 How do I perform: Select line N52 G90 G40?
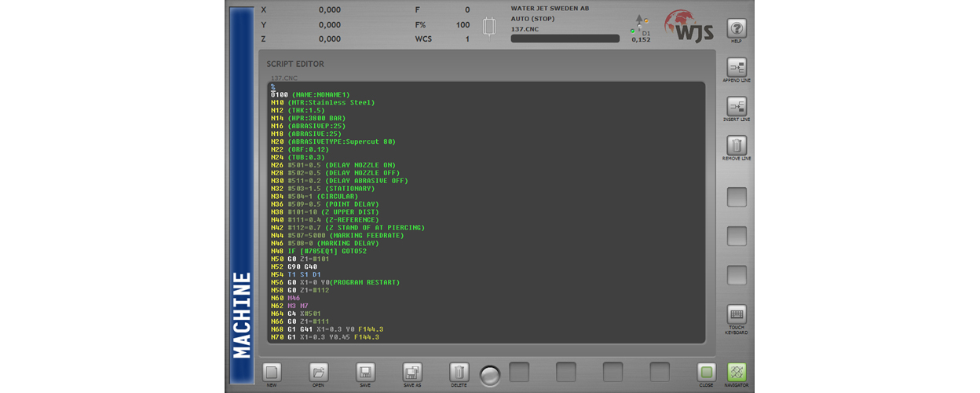[x=294, y=266]
